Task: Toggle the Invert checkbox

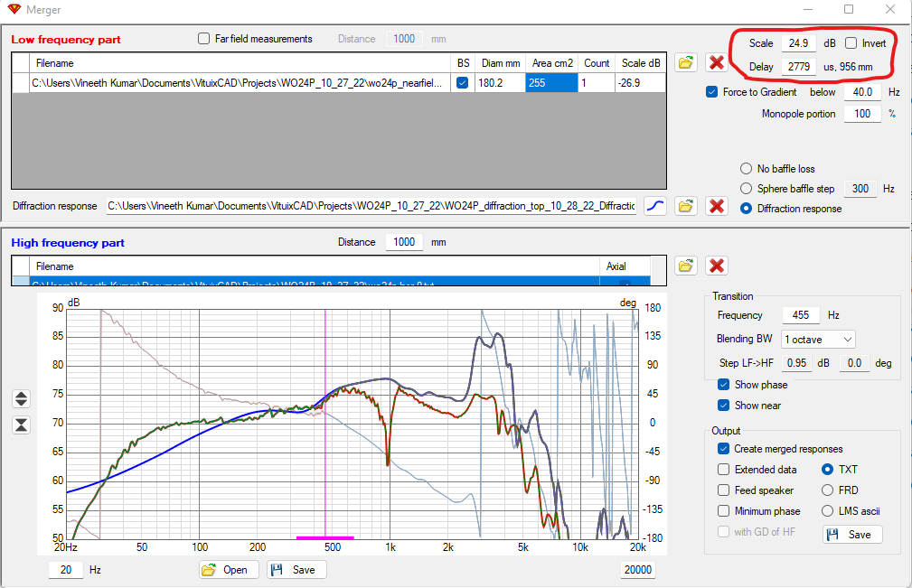Action: pyautogui.click(x=851, y=43)
